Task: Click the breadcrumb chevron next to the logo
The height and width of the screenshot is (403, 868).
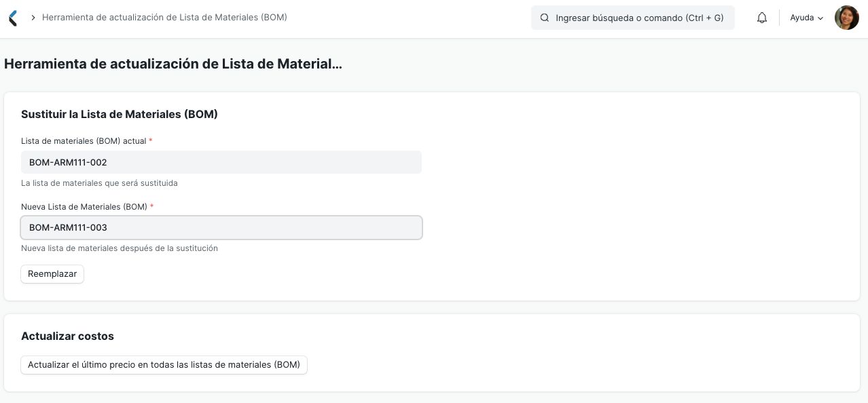Action: point(32,18)
